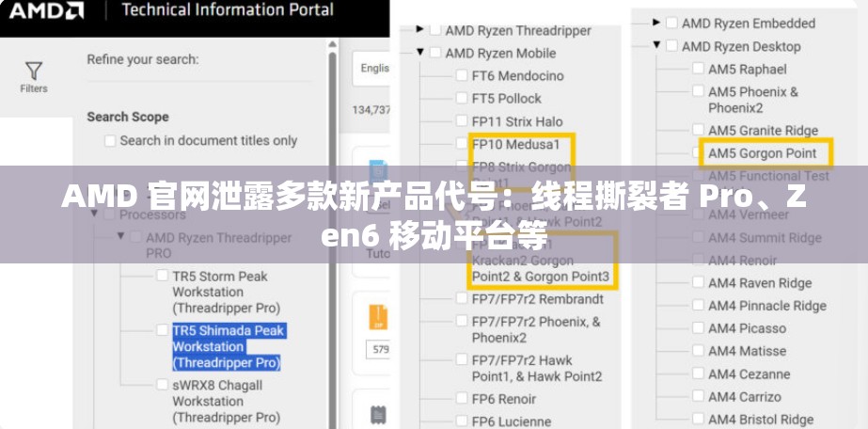Collapse the AMD Ryzen Desktop node

click(656, 45)
